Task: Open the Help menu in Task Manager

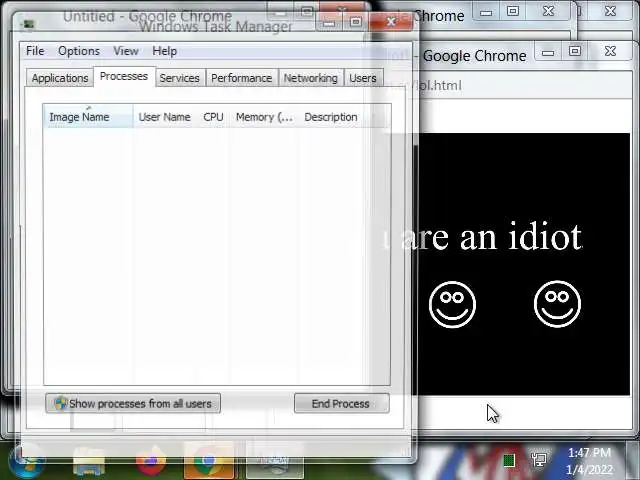Action: (x=164, y=51)
